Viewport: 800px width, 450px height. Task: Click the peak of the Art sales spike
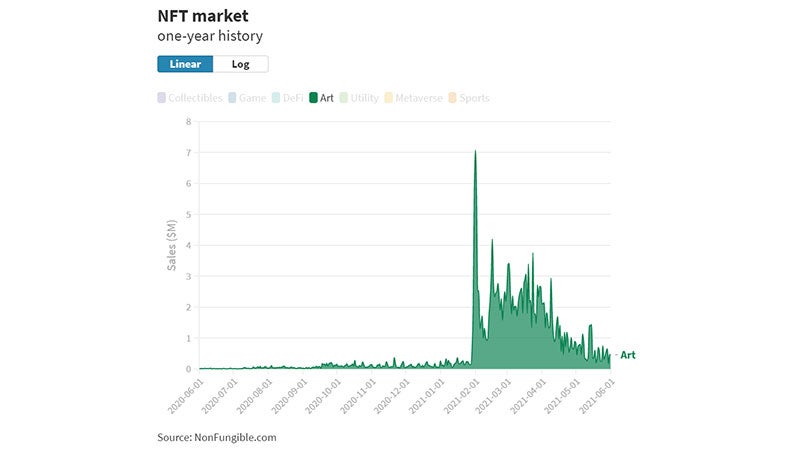pyautogui.click(x=475, y=152)
